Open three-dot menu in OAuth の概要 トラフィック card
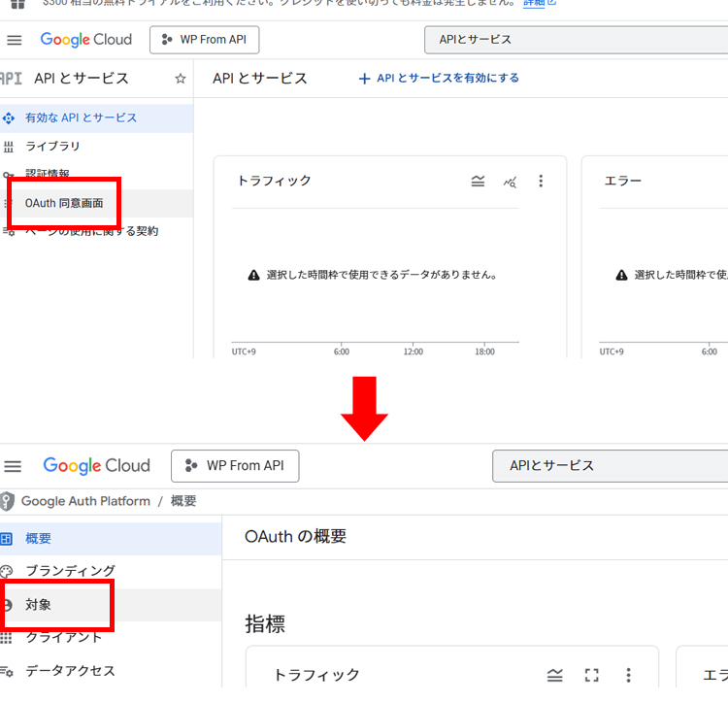Image resolution: width=728 pixels, height=703 pixels. pyautogui.click(x=628, y=675)
